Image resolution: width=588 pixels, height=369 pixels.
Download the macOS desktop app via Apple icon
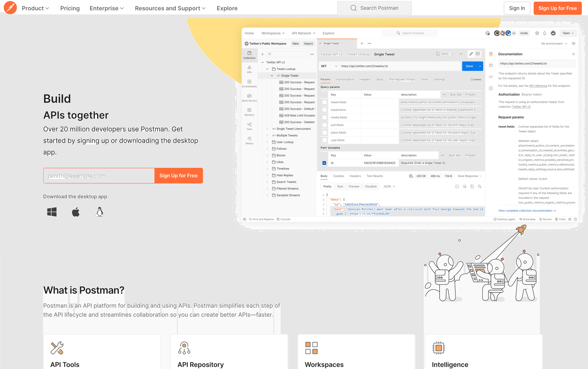point(76,212)
